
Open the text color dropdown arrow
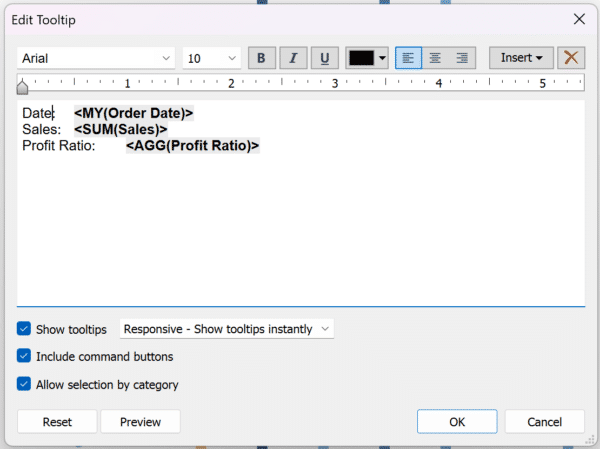pyautogui.click(x=382, y=58)
